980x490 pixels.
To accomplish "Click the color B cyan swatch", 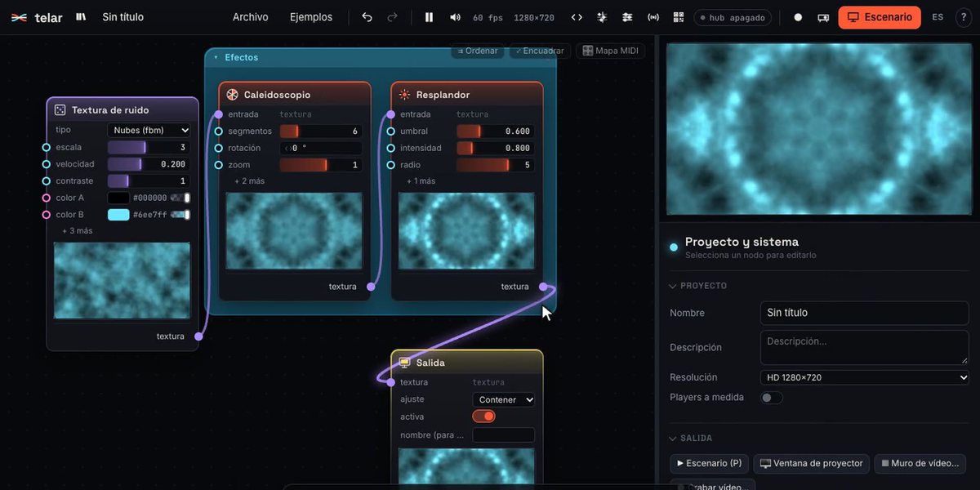I will pos(118,215).
